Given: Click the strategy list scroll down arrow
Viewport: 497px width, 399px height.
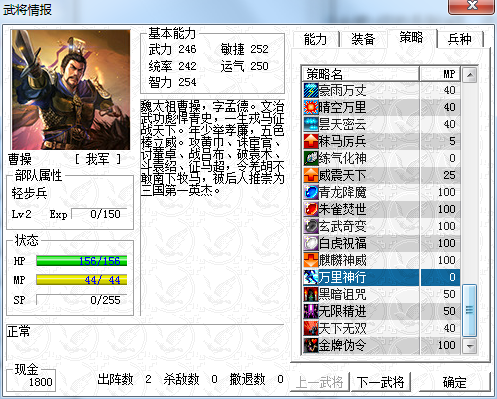Looking at the screenshot, I should tap(470, 346).
